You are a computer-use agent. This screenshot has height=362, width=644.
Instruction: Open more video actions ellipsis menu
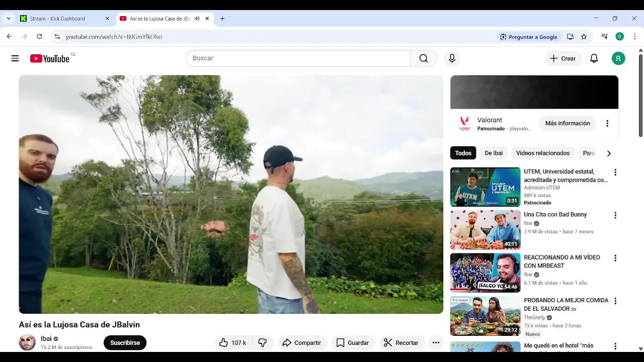pos(436,343)
